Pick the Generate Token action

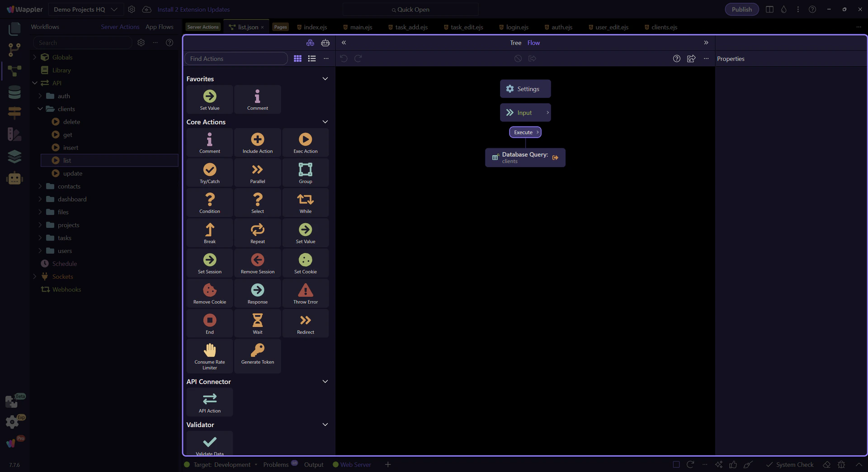click(x=257, y=353)
